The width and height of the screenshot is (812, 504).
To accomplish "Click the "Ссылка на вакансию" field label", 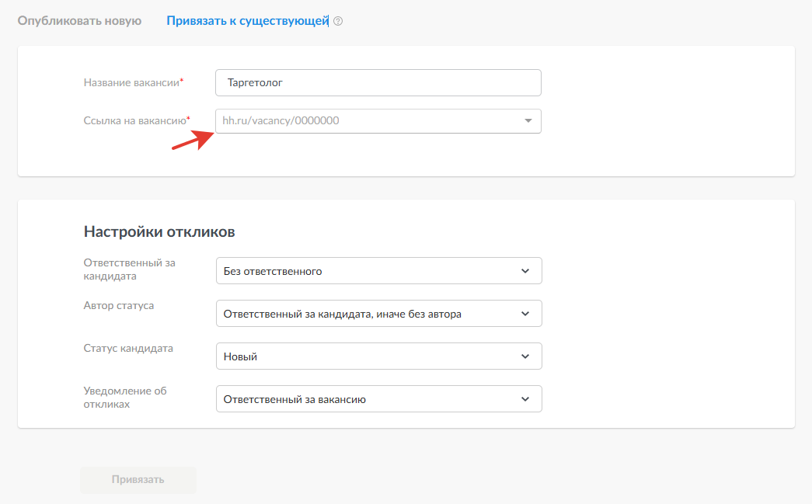I will [x=134, y=120].
